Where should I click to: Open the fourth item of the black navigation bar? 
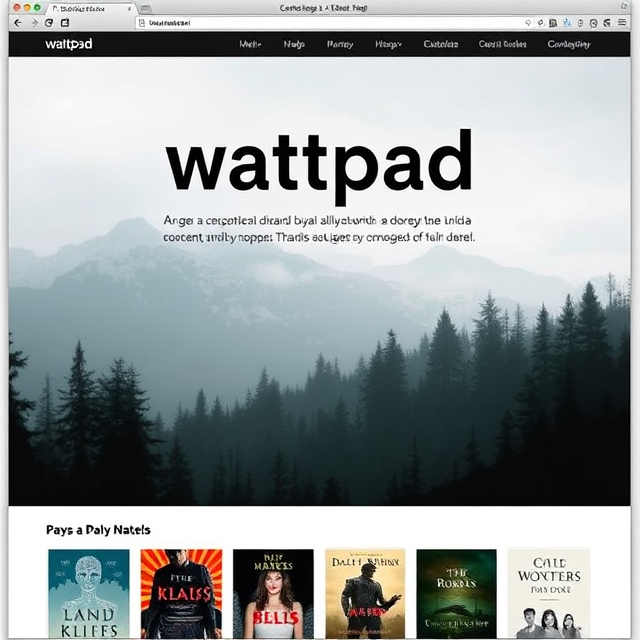click(388, 44)
